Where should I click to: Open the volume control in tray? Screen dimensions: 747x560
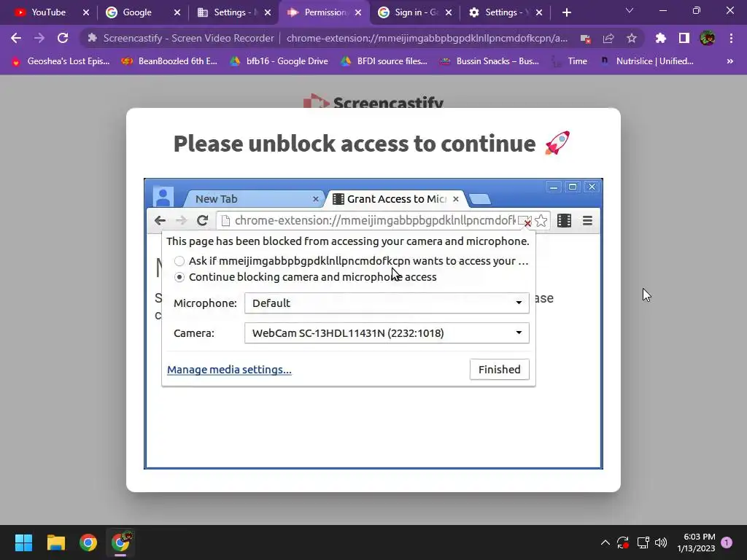click(661, 542)
